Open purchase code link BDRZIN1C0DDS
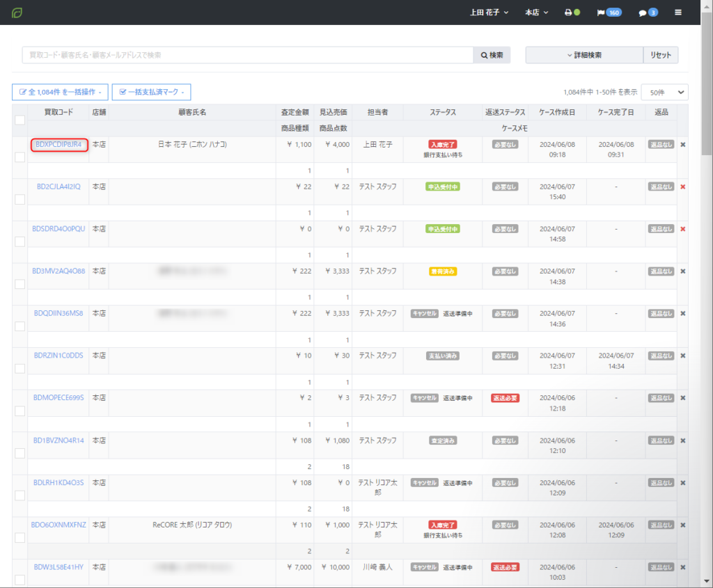 coord(58,356)
